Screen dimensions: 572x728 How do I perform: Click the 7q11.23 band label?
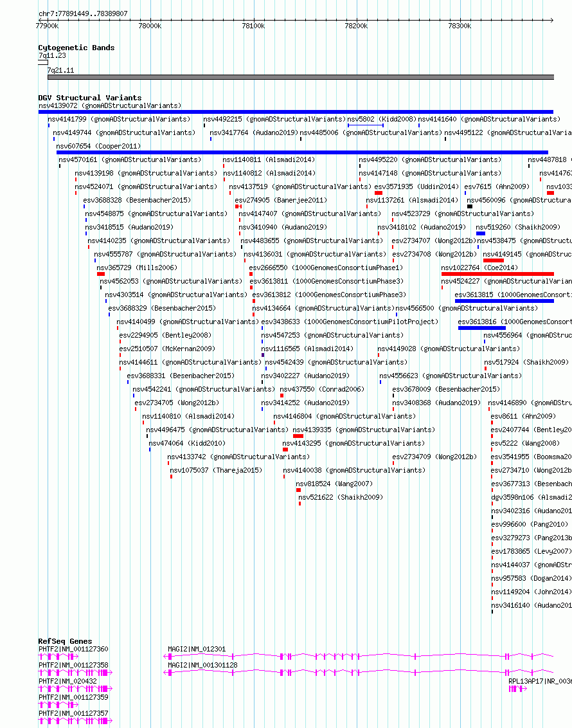pos(53,56)
